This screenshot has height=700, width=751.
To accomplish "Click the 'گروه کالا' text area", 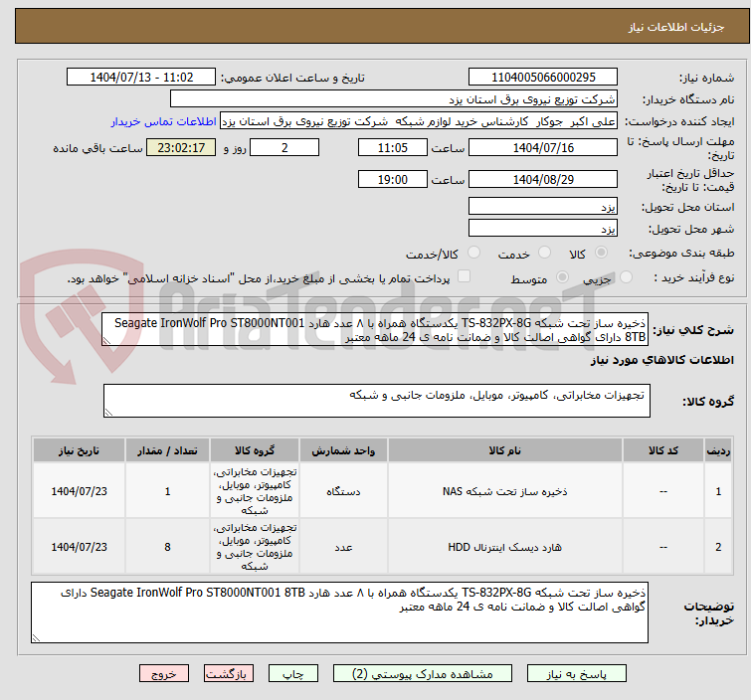I will 376,401.
